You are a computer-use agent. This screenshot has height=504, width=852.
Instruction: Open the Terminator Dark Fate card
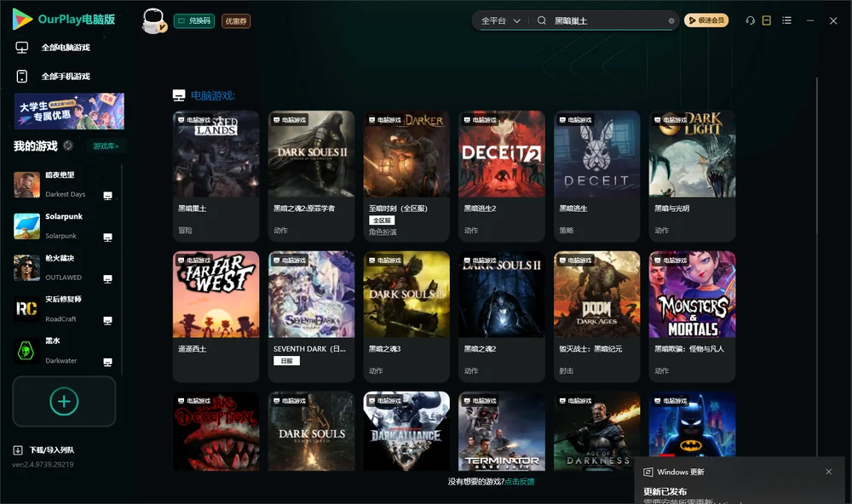pos(502,432)
